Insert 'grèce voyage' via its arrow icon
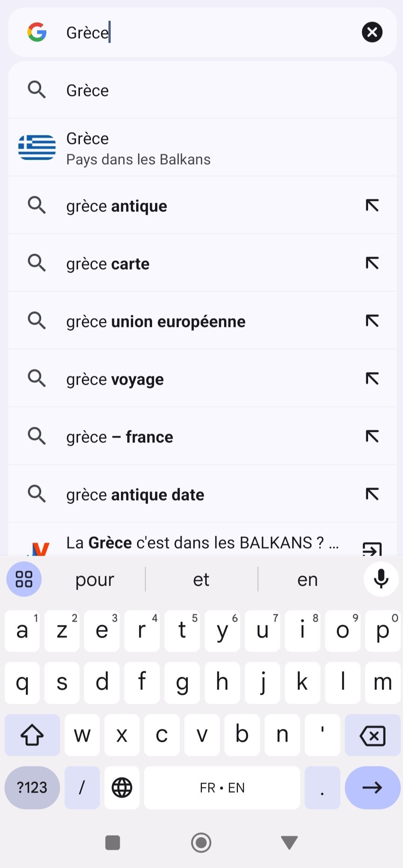 [x=372, y=379]
